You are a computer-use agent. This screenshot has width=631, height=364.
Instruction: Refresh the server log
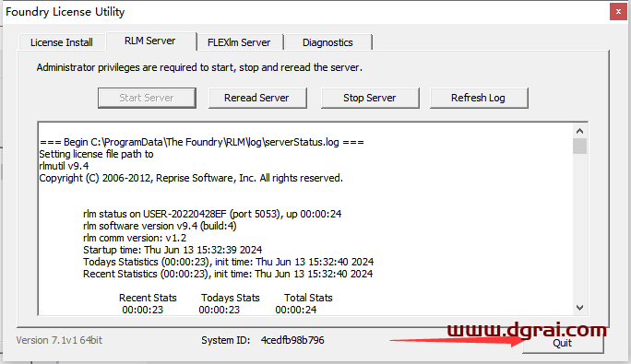479,98
